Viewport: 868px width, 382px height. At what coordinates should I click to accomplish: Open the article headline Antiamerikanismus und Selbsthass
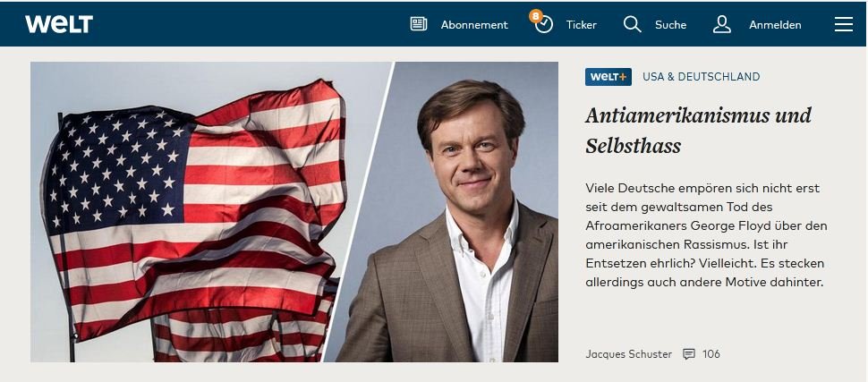698,131
